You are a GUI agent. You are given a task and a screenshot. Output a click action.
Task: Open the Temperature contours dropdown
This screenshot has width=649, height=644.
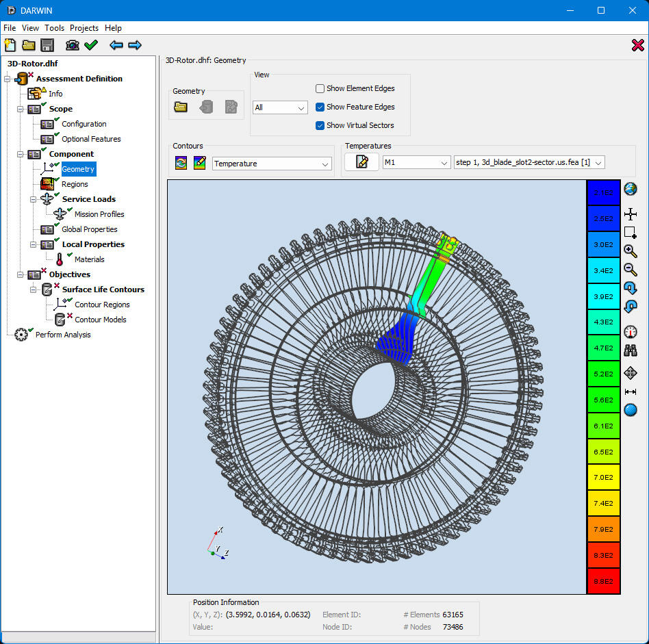point(272,164)
